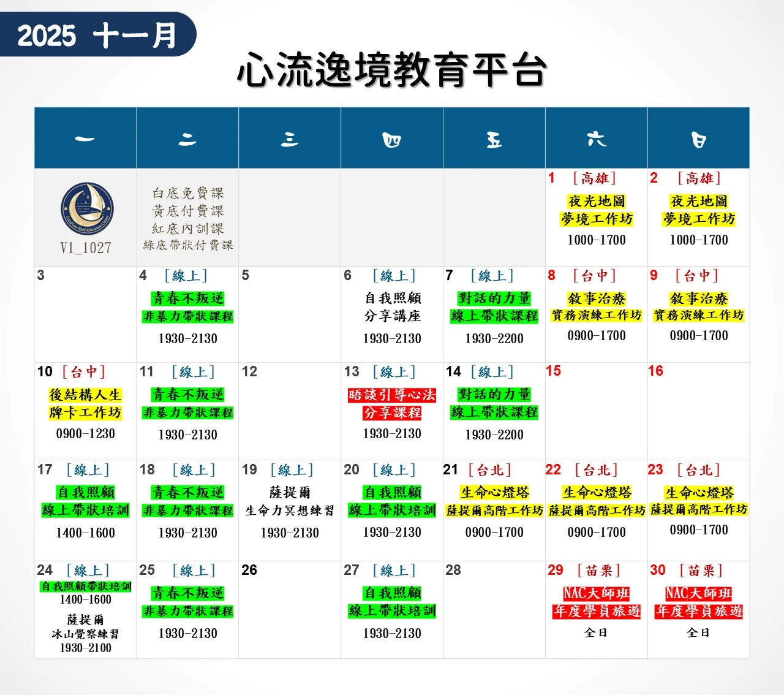Screen dimensions: 784x695
Task: Select 自我照顧線上帶狀培訓 on November 27
Action: [x=392, y=602]
